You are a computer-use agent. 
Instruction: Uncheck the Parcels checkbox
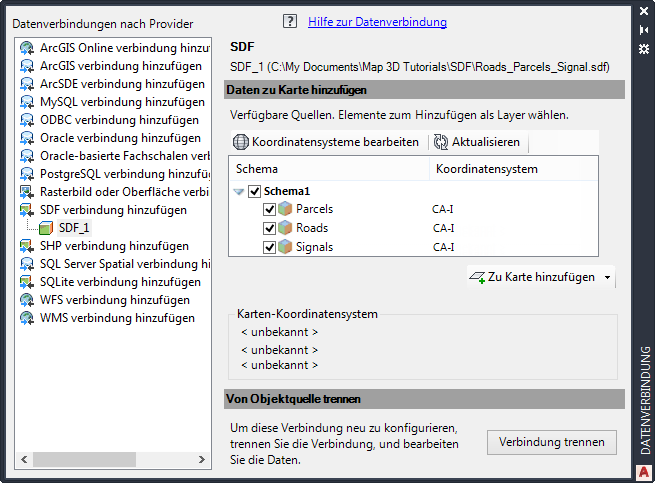coord(269,209)
